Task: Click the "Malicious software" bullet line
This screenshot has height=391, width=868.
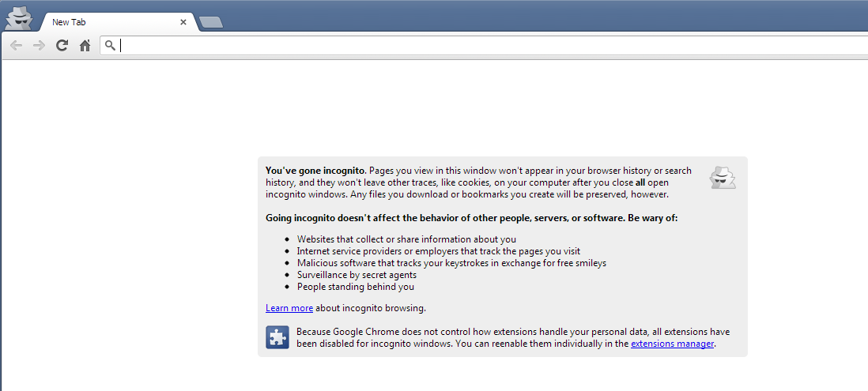Action: point(451,263)
